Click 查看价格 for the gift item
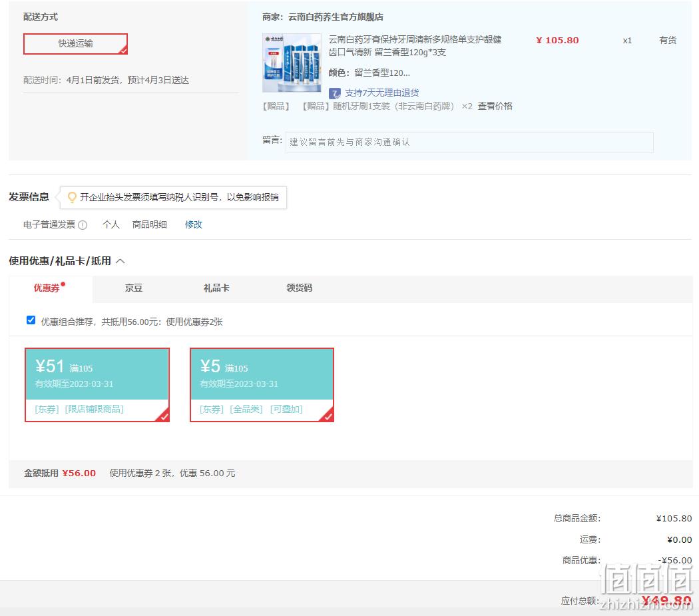The image size is (699, 616). coord(495,106)
